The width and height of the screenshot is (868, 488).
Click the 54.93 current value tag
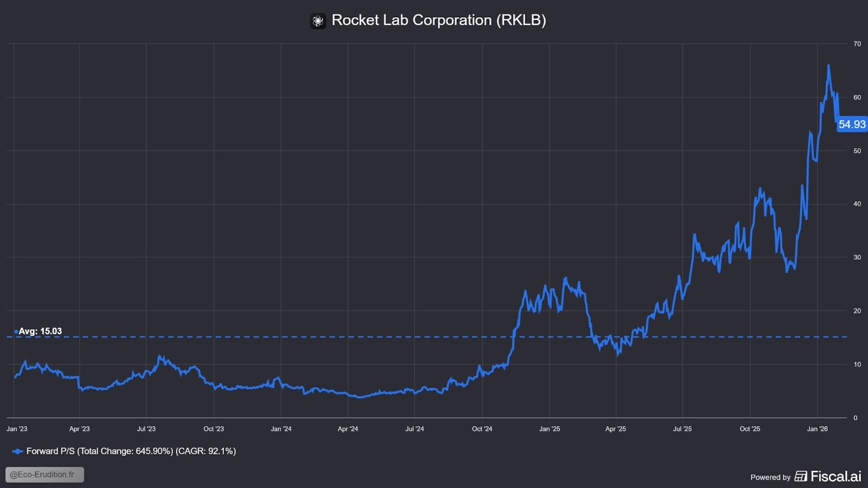tap(852, 124)
